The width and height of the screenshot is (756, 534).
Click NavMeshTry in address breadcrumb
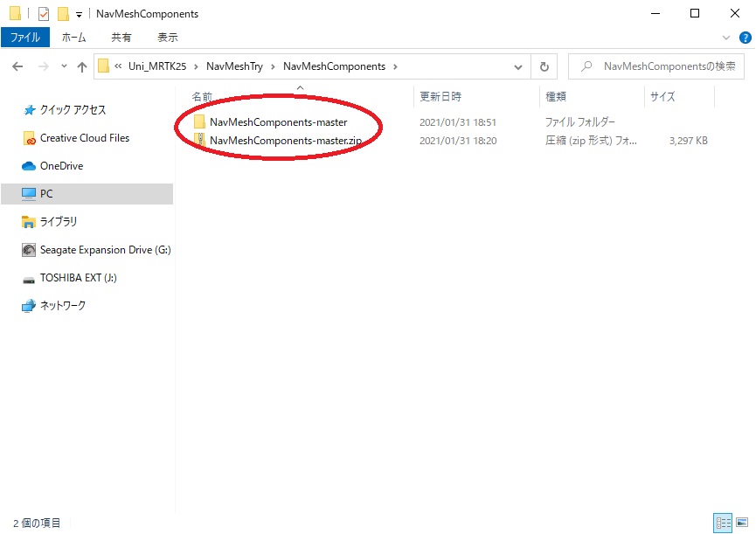pyautogui.click(x=234, y=66)
